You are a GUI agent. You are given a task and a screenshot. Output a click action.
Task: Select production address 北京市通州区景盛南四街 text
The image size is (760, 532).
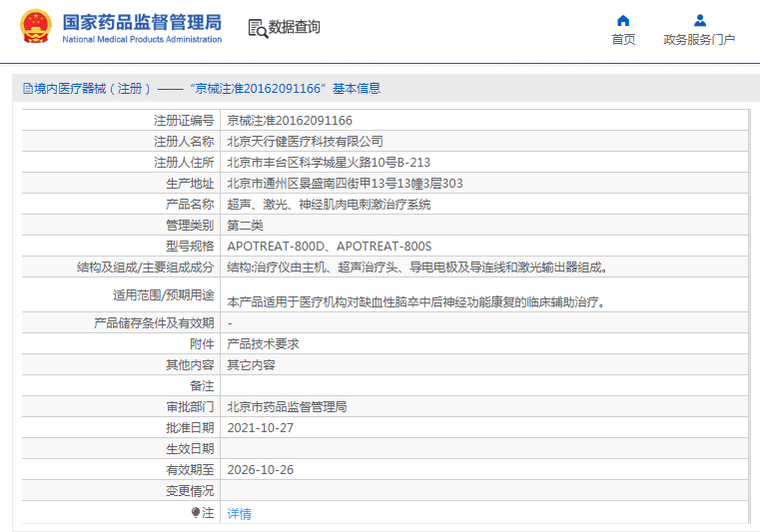345,183
